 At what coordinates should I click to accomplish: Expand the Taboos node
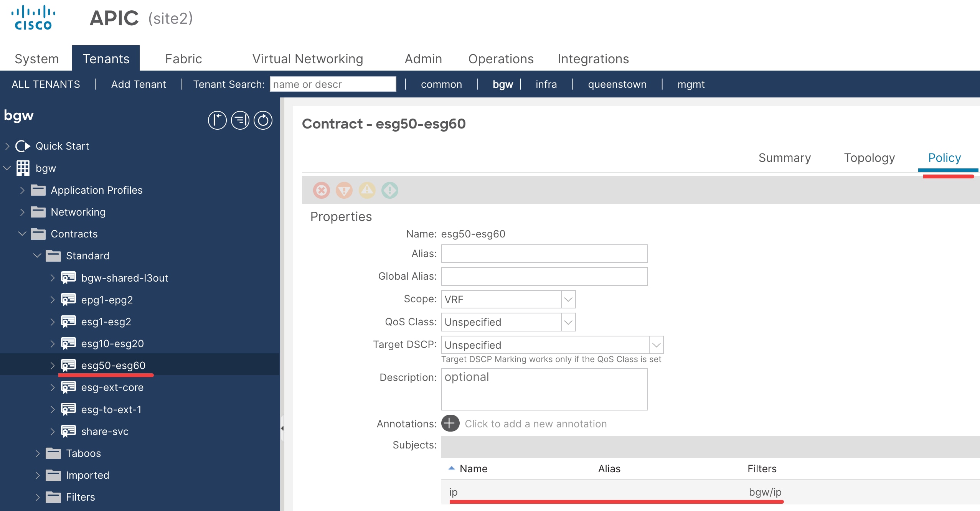click(37, 453)
